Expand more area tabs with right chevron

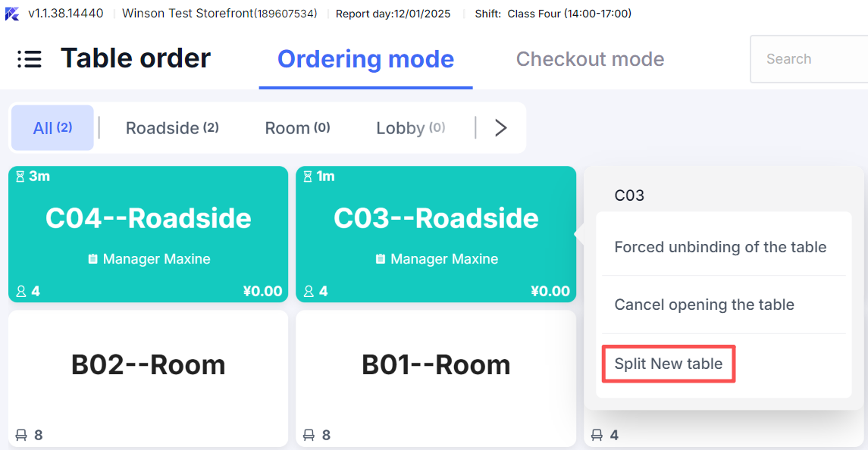click(500, 128)
